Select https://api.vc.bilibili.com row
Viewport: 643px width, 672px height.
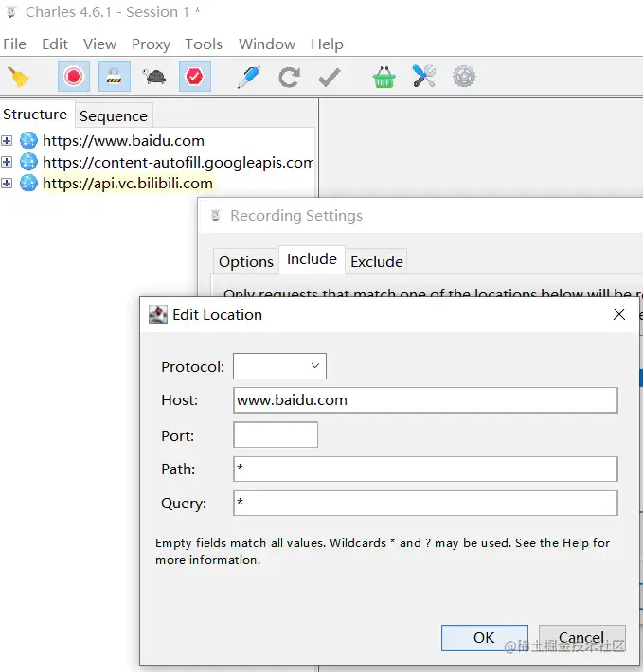pos(128,184)
